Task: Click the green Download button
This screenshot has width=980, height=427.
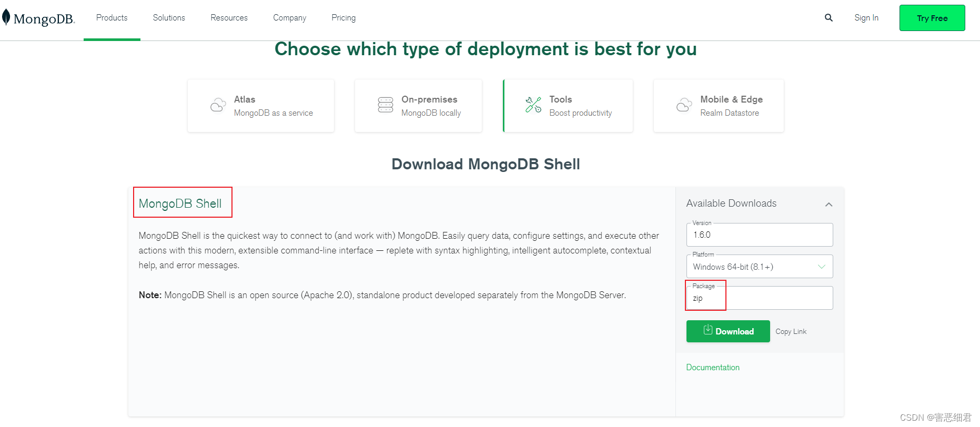Action: [728, 331]
